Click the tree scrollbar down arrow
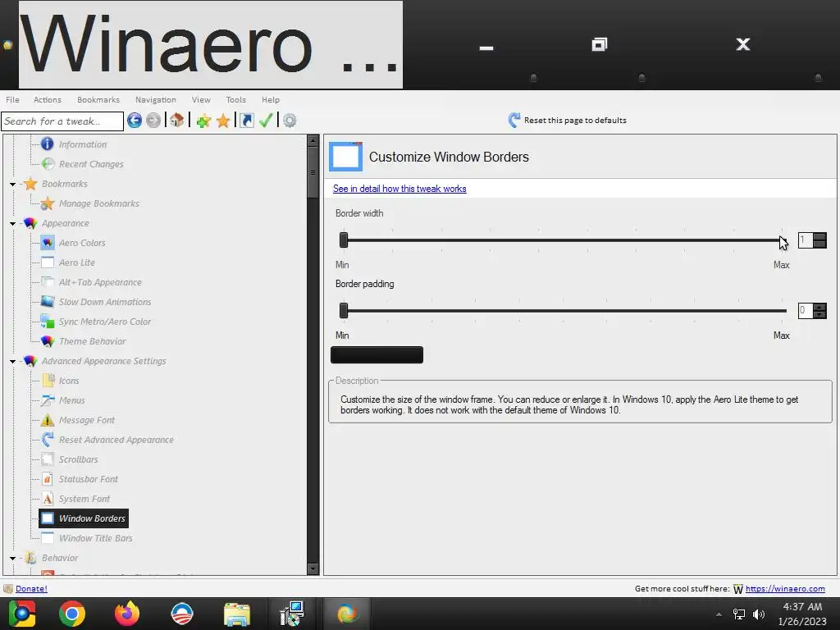This screenshot has width=840, height=630. point(313,569)
